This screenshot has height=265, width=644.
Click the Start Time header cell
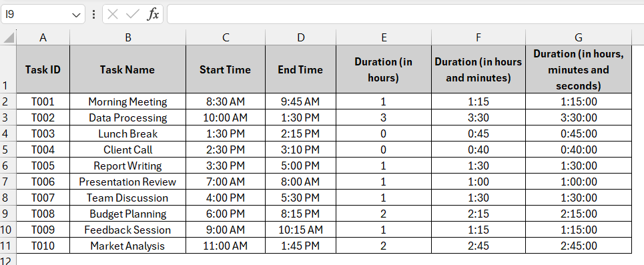click(226, 69)
